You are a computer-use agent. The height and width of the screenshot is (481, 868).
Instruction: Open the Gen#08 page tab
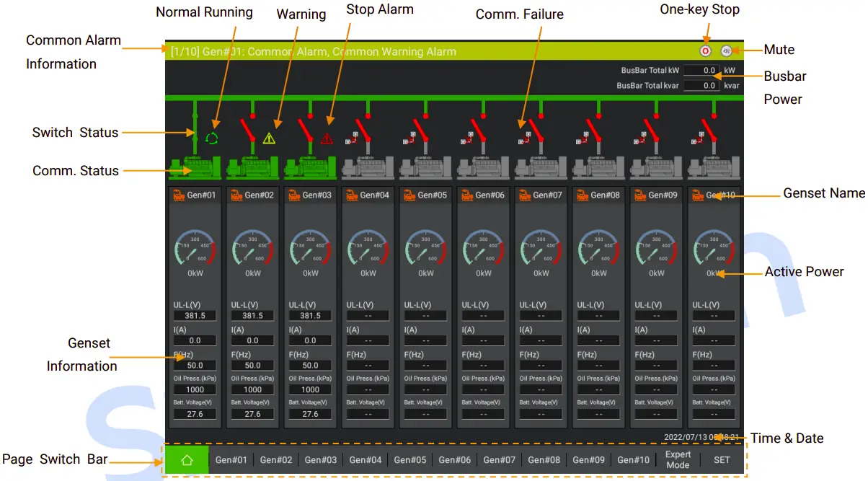pos(544,460)
